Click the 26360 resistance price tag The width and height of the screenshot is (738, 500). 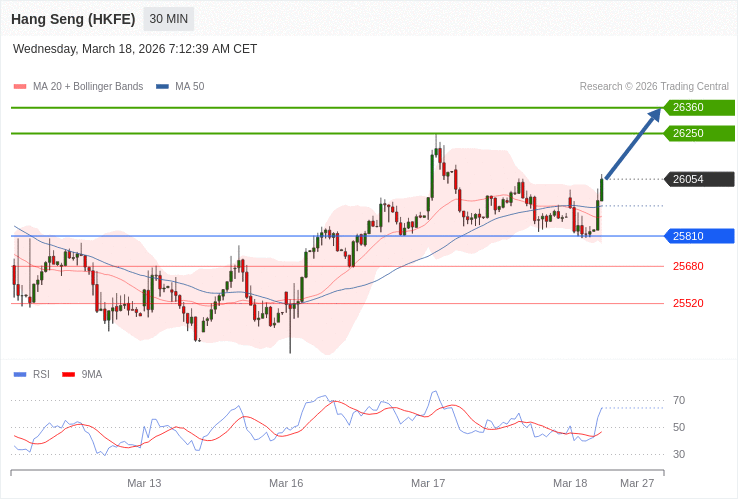(699, 107)
